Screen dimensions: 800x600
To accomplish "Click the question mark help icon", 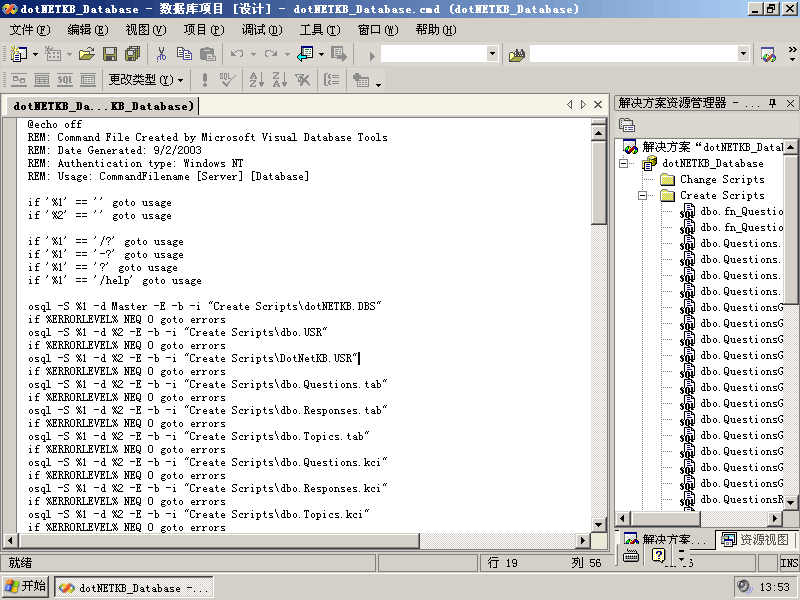I will (659, 555).
